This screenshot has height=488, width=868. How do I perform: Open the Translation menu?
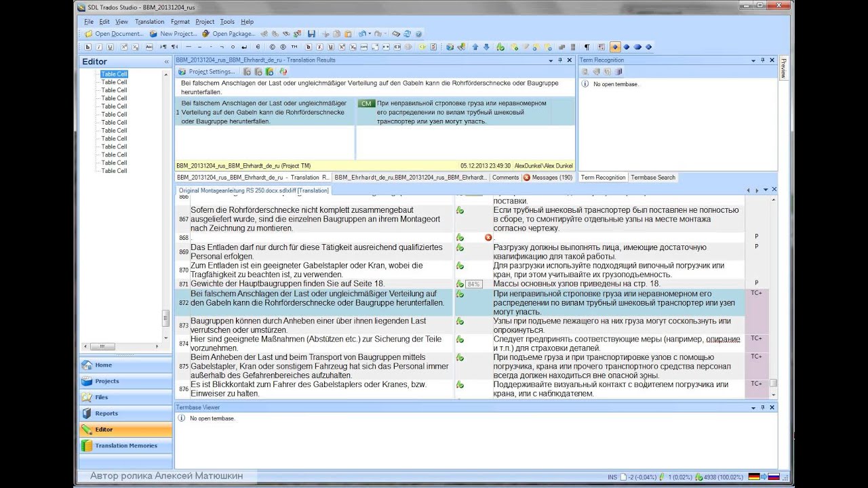click(149, 22)
